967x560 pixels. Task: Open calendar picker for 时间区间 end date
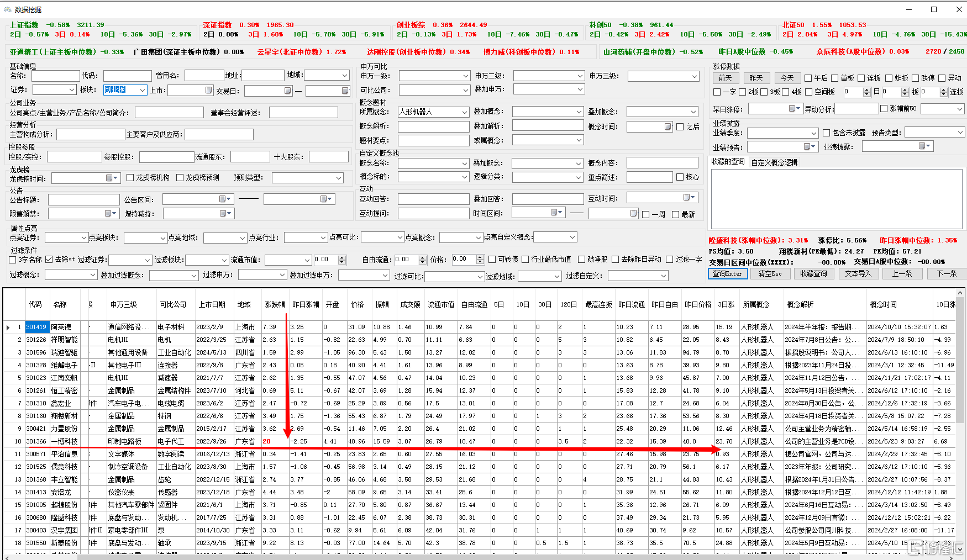click(x=633, y=213)
